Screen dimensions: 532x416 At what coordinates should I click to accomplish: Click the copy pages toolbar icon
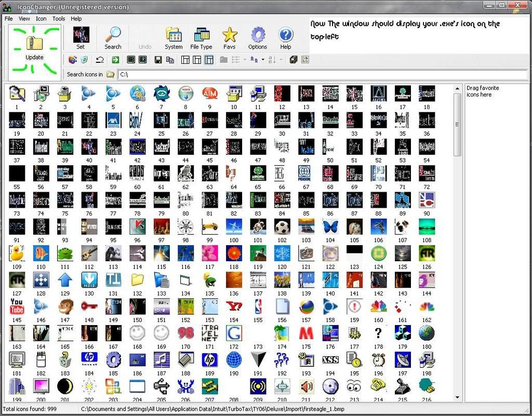[170, 60]
